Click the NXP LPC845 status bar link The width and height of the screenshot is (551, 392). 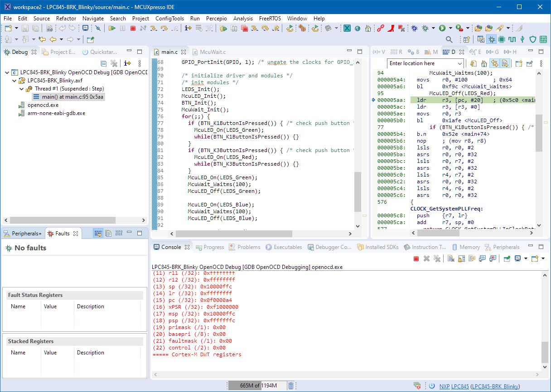pyautogui.click(x=454, y=386)
